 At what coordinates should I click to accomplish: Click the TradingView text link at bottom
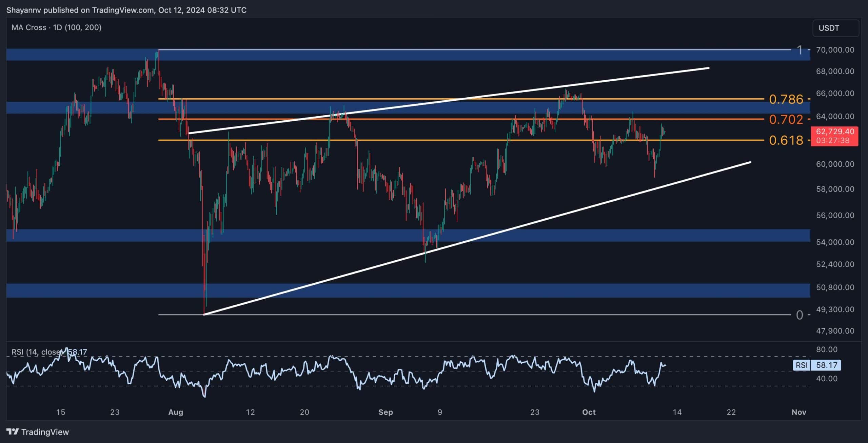[x=45, y=432]
